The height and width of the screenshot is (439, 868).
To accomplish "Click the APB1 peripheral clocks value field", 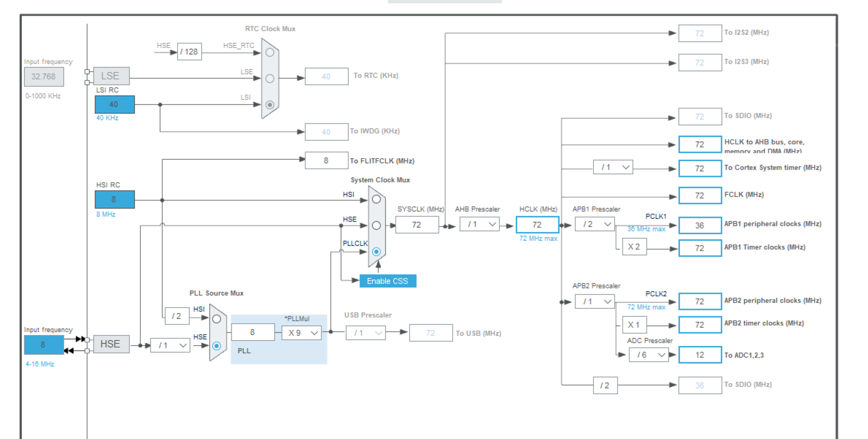I will click(x=700, y=225).
